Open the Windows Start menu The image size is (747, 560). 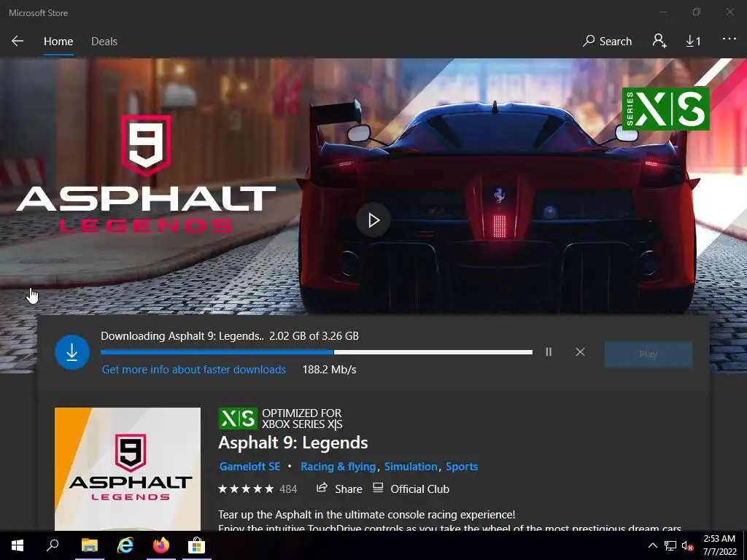[18, 545]
